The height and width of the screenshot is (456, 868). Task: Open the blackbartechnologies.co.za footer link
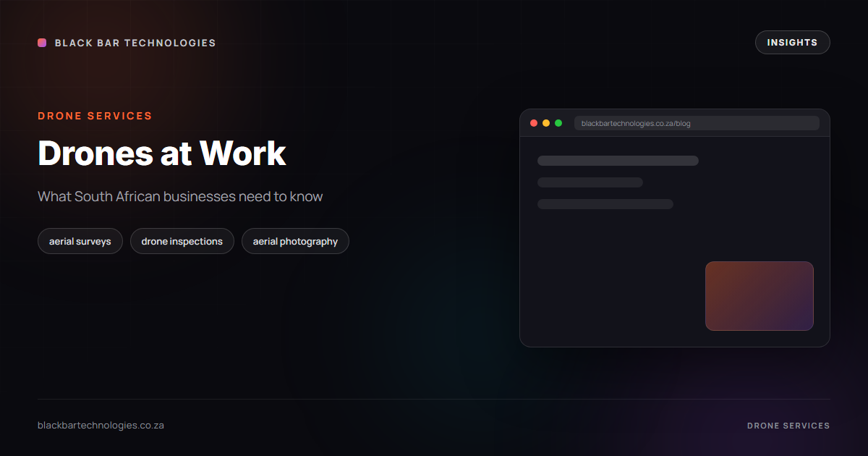101,426
